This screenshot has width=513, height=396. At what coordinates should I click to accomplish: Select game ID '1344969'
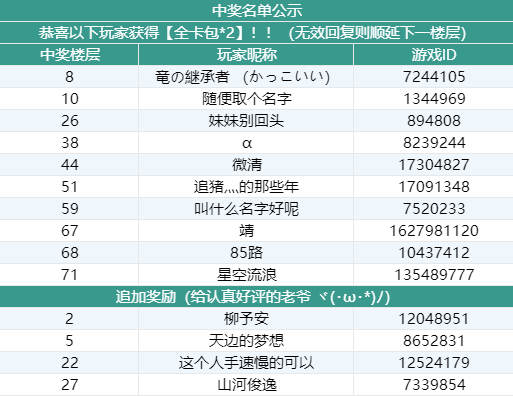tap(434, 99)
